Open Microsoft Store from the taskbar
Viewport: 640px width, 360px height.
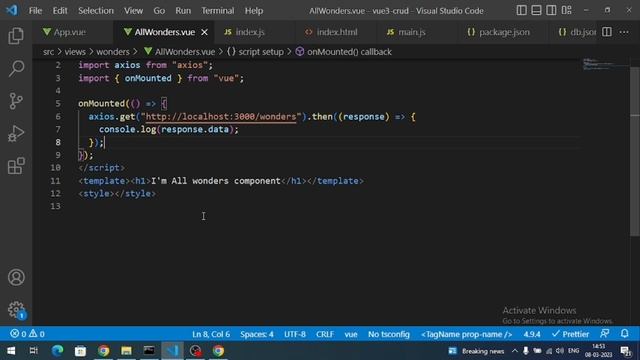[x=80, y=351]
